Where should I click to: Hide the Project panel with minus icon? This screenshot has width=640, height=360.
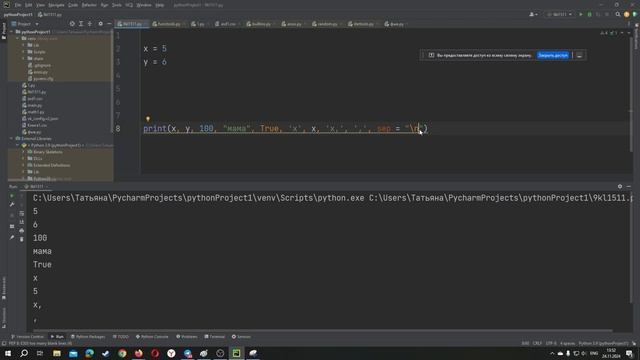(109, 24)
